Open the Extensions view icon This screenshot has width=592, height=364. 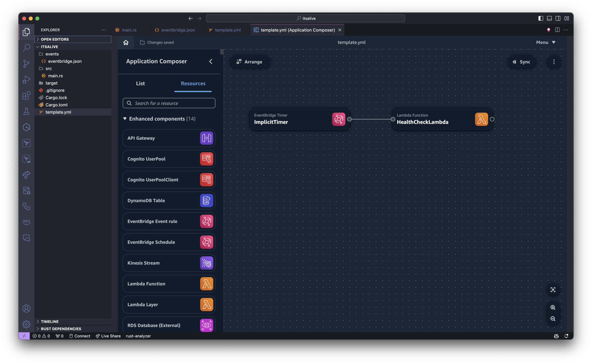(26, 95)
